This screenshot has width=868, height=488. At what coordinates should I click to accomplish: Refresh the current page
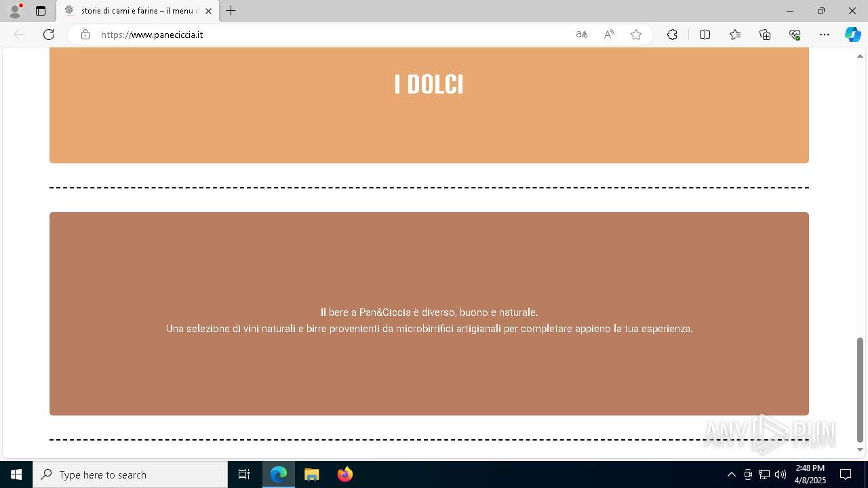pos(49,35)
